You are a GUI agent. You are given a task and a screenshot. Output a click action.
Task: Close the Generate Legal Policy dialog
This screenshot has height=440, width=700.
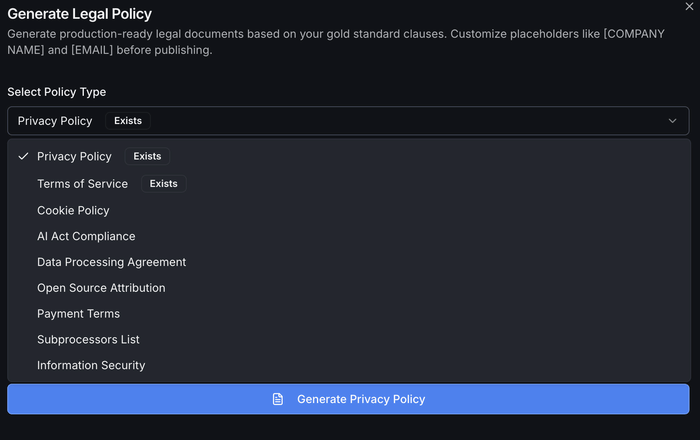click(x=688, y=6)
